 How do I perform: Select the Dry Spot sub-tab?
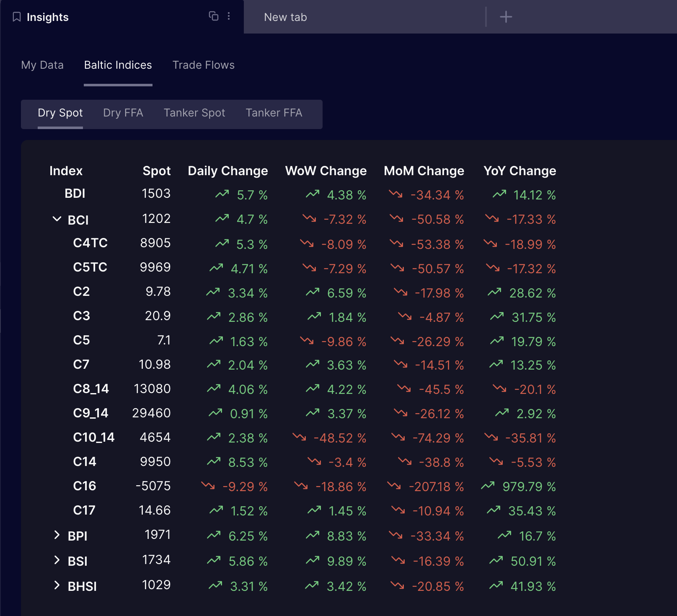click(60, 113)
